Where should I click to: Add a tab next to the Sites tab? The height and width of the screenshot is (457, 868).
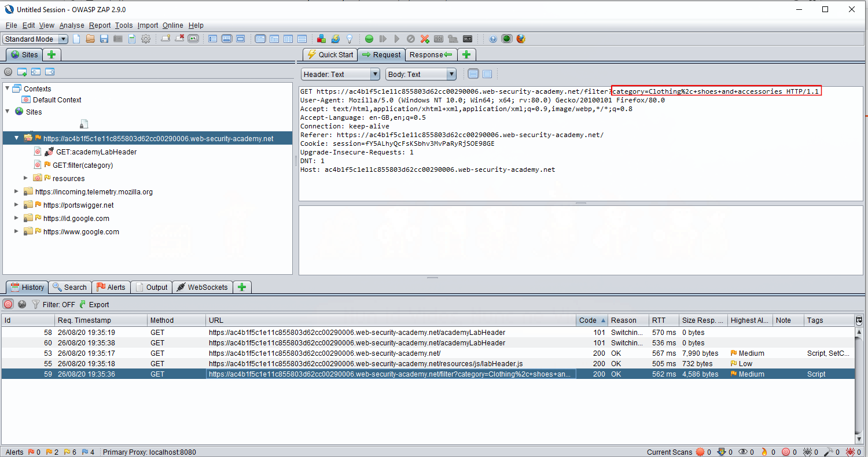point(52,54)
